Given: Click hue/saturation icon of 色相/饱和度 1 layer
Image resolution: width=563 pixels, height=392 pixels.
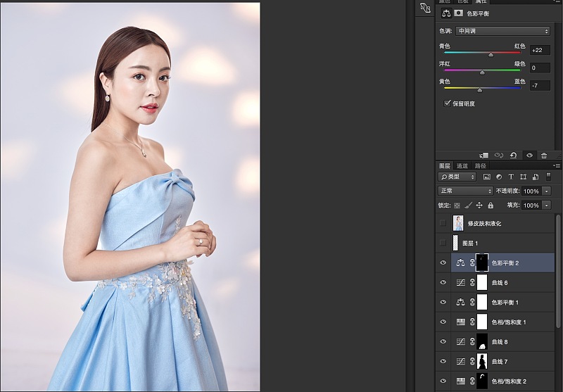Looking at the screenshot, I should [460, 322].
